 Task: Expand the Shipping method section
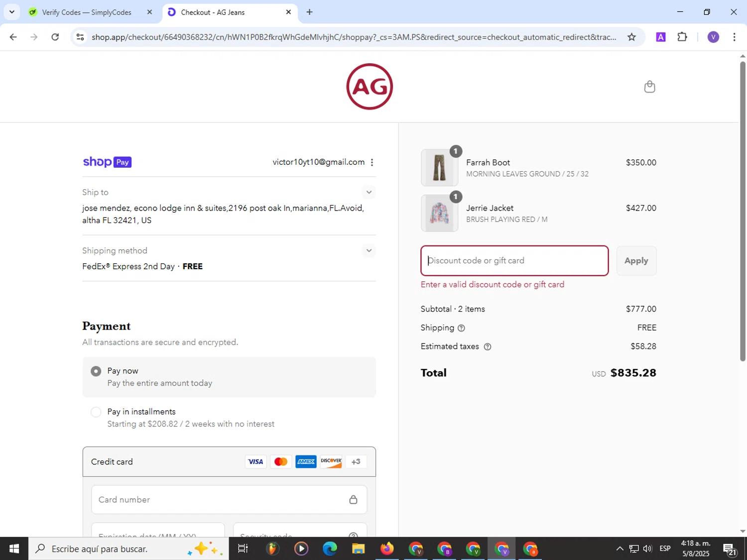[x=369, y=250]
